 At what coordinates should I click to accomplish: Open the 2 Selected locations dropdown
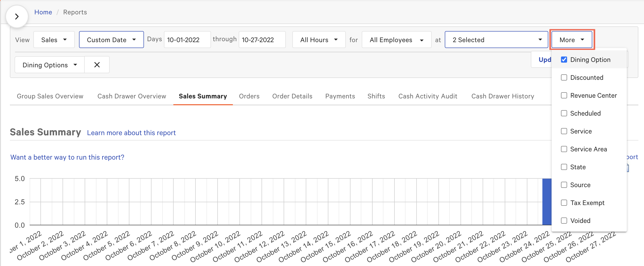click(496, 40)
